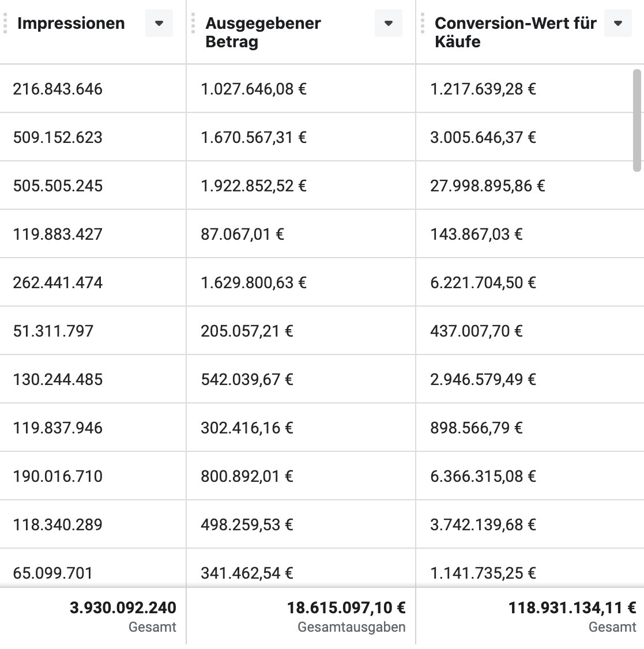The image size is (644, 649).
Task: Open the Impressionen column dropdown arrow
Action: 159,24
